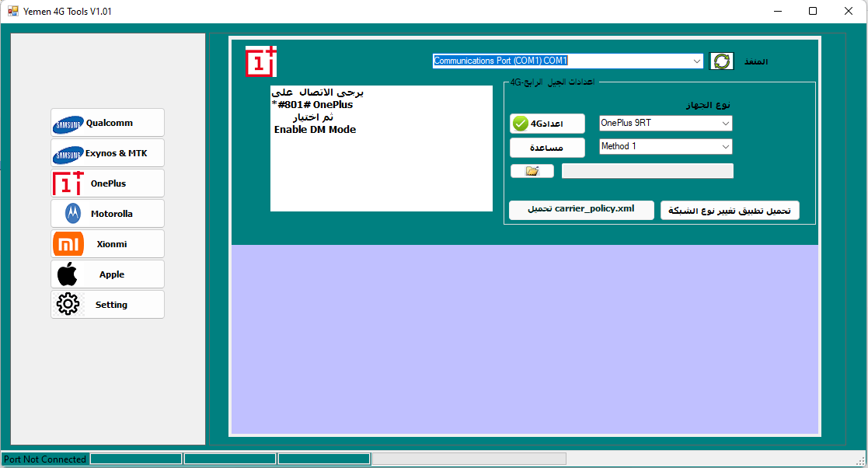Click the Port Not Connected status indicator
This screenshot has width=868, height=468.
point(44,459)
